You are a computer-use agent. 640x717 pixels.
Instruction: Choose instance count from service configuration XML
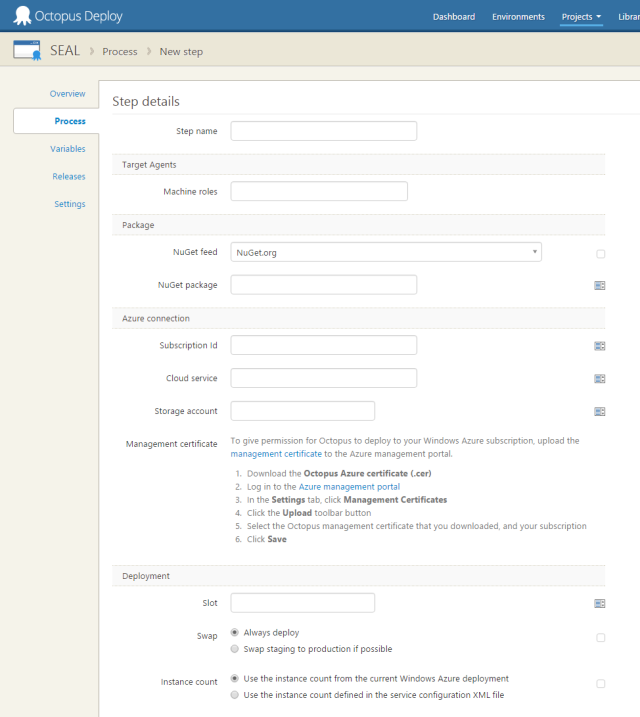point(235,695)
